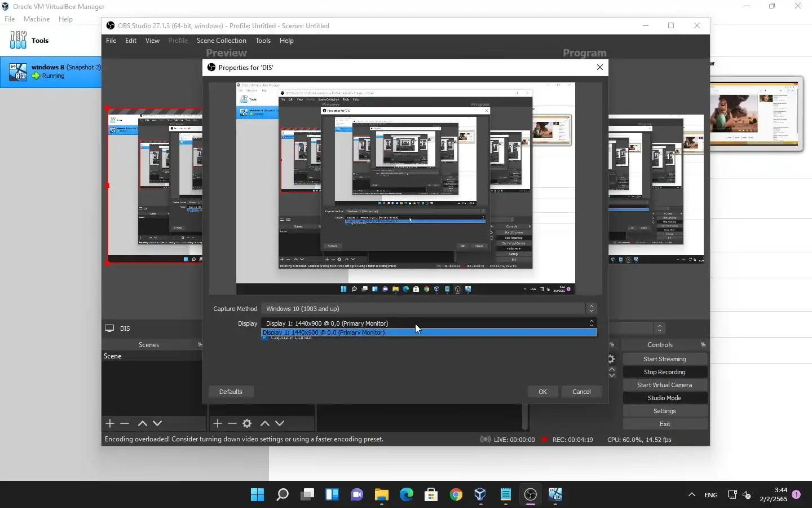Move the source up with arrow icon

tap(264, 423)
